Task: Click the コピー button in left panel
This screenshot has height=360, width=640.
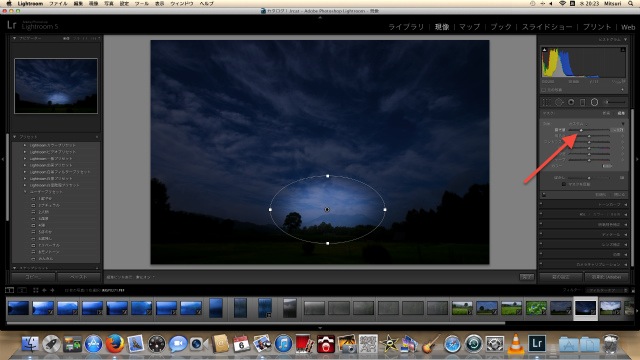Action: pos(33,277)
